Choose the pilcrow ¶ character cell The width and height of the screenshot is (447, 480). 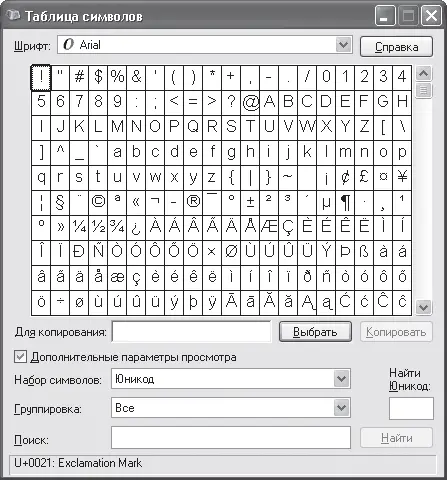pyautogui.click(x=345, y=203)
